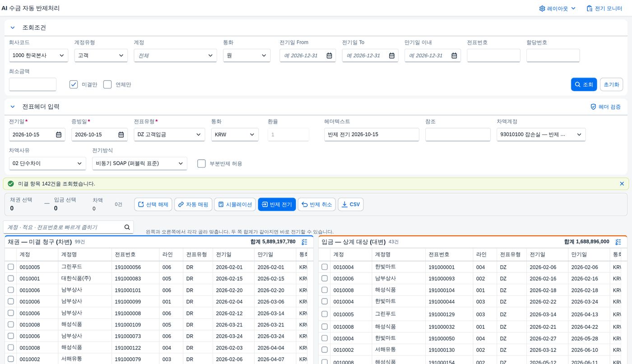Open the 전표유형 dropdown DZ 고객입금

point(169,134)
